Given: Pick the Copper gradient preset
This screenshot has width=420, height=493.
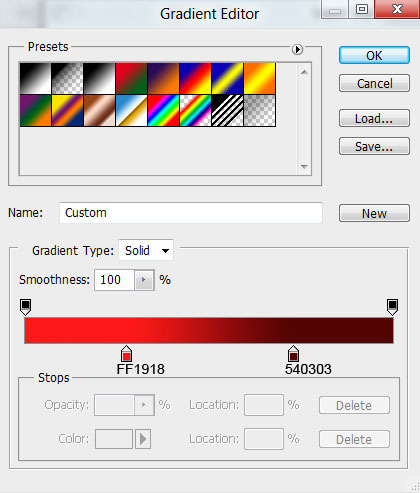Looking at the screenshot, I should click(99, 110).
